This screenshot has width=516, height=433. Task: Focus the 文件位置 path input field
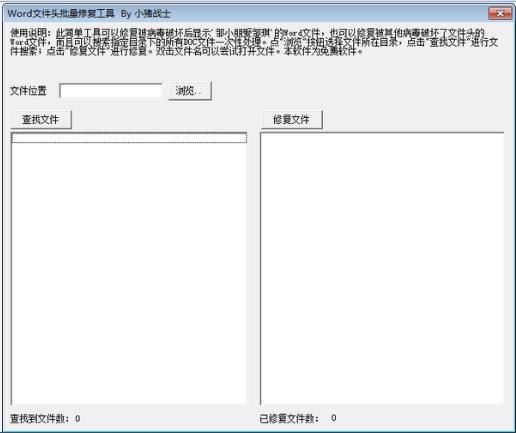[111, 91]
